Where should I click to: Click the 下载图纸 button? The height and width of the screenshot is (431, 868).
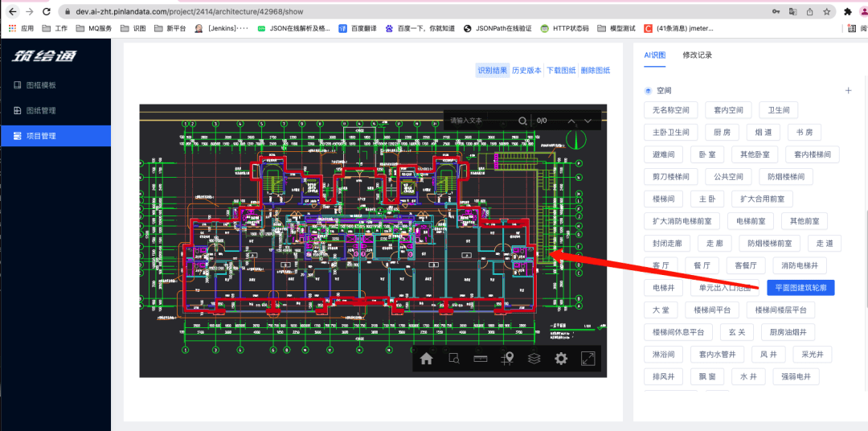561,70
